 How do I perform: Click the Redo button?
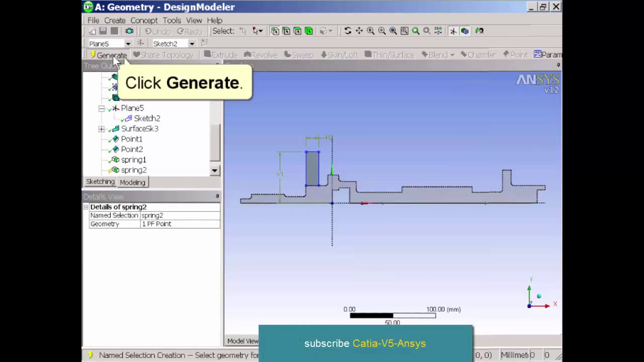189,31
